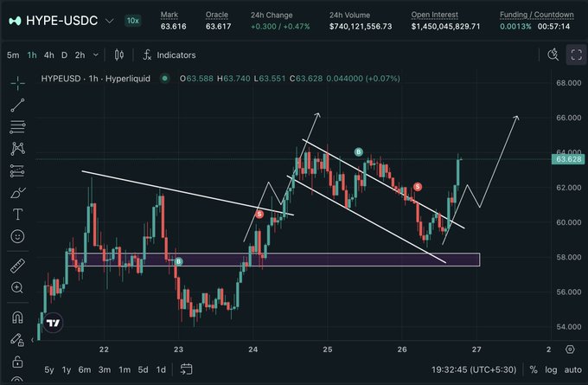Screen dimensions: 588x385
Task: Select the crosshair cursor tool
Action: pyautogui.click(x=17, y=83)
